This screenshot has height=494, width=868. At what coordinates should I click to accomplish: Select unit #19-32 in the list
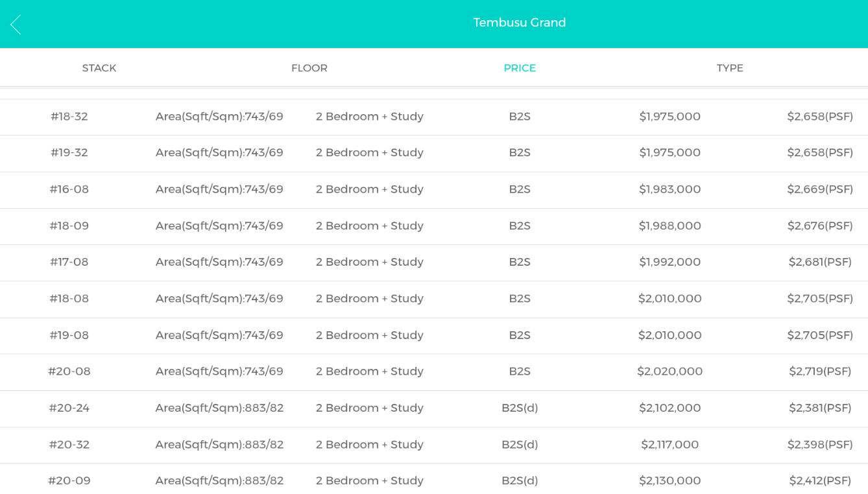coord(69,153)
